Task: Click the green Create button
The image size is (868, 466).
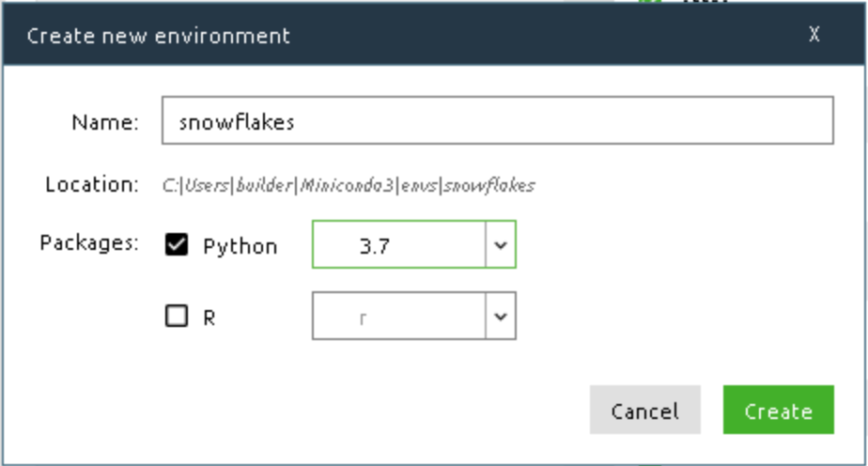Action: click(x=778, y=411)
